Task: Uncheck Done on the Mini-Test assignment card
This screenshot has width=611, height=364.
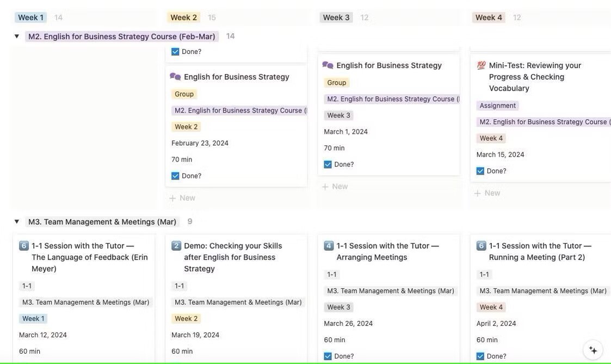Action: pyautogui.click(x=480, y=171)
